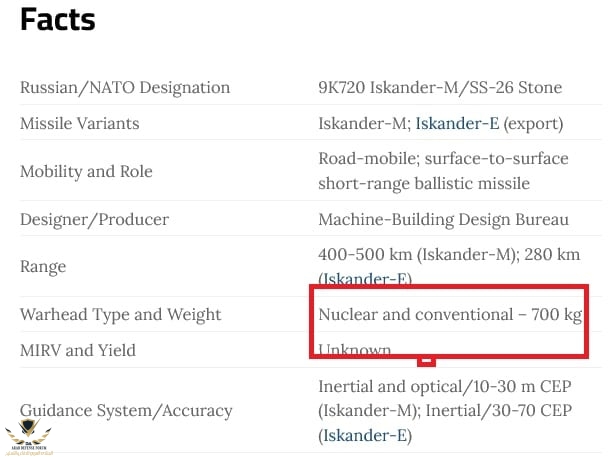Click the Road-mobile surface-to-surface text
The image size is (615, 457).
coord(443,158)
